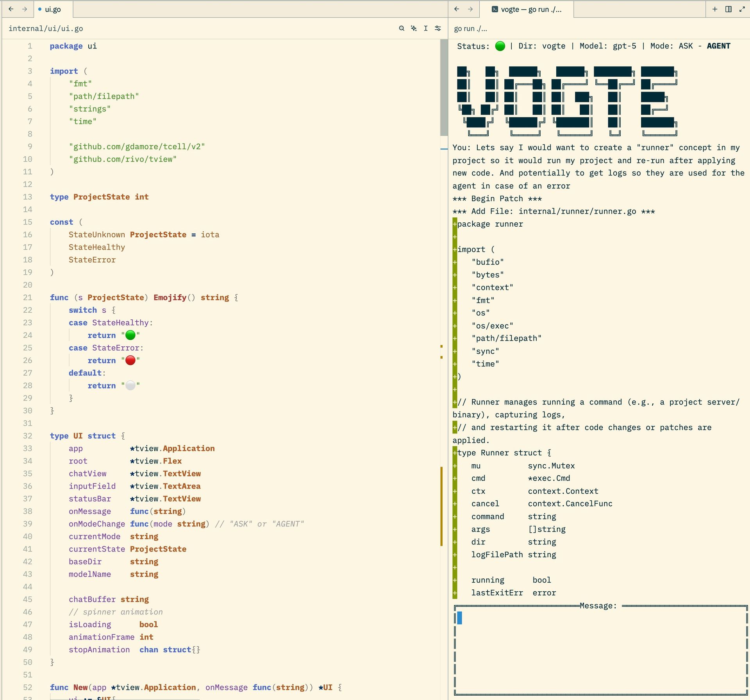
Task: Split the terminal pane
Action: click(728, 9)
